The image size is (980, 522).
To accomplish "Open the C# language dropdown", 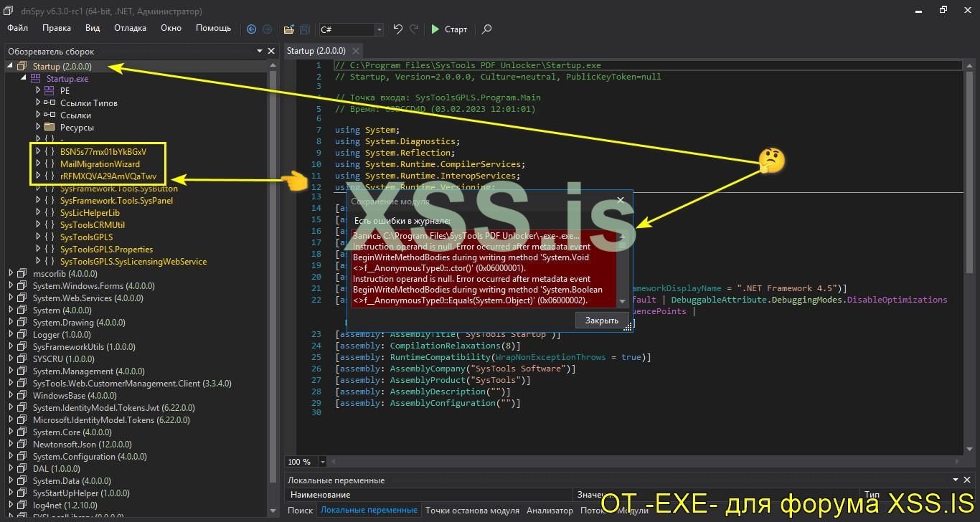I will (380, 29).
